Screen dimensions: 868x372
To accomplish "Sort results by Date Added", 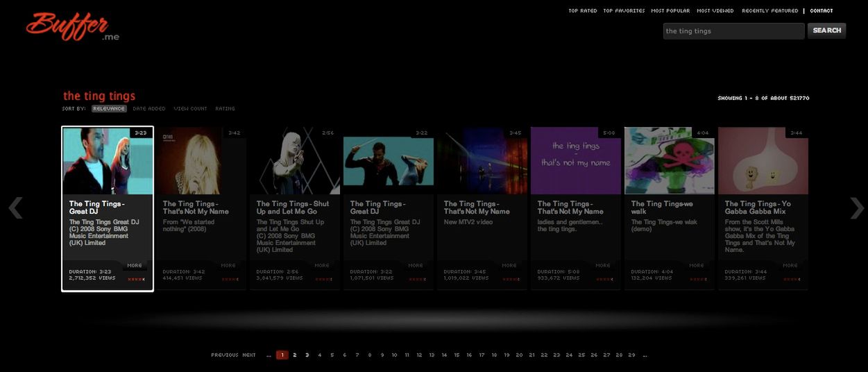I will click(149, 108).
